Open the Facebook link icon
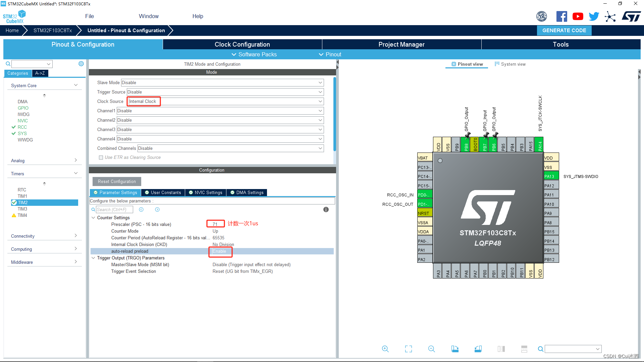This screenshot has width=644, height=362. [x=561, y=16]
